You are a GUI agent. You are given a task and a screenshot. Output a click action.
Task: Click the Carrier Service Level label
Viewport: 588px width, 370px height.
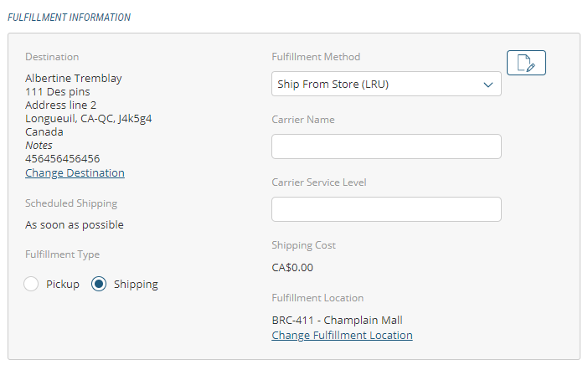(x=319, y=182)
